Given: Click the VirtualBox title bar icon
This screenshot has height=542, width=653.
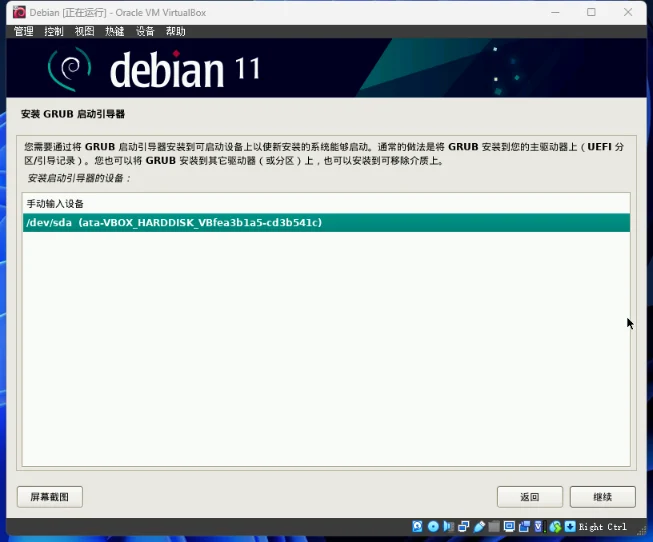Looking at the screenshot, I should click(19, 12).
